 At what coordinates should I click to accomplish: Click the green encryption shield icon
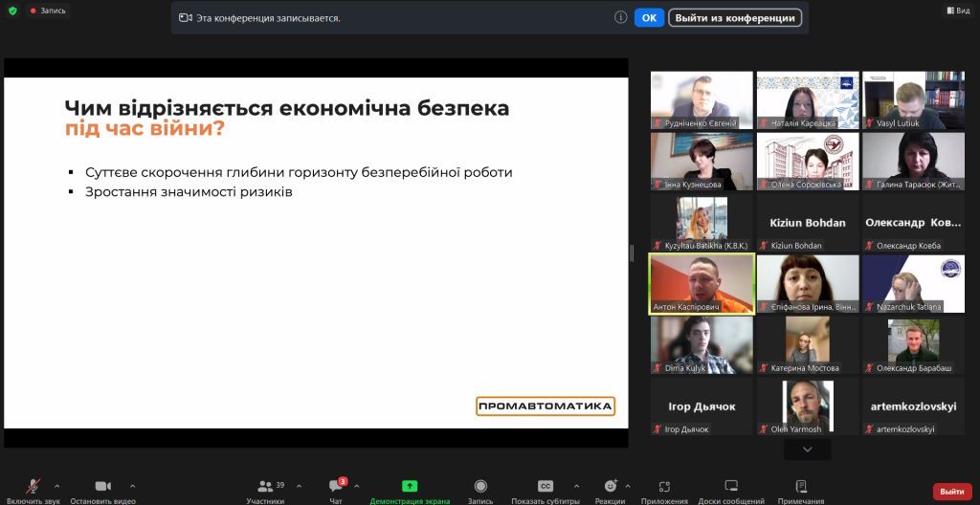point(12,11)
